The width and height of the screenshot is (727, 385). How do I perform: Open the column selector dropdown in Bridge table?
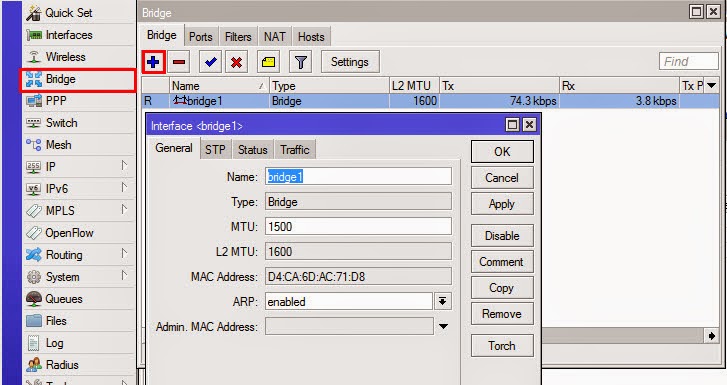pos(712,85)
